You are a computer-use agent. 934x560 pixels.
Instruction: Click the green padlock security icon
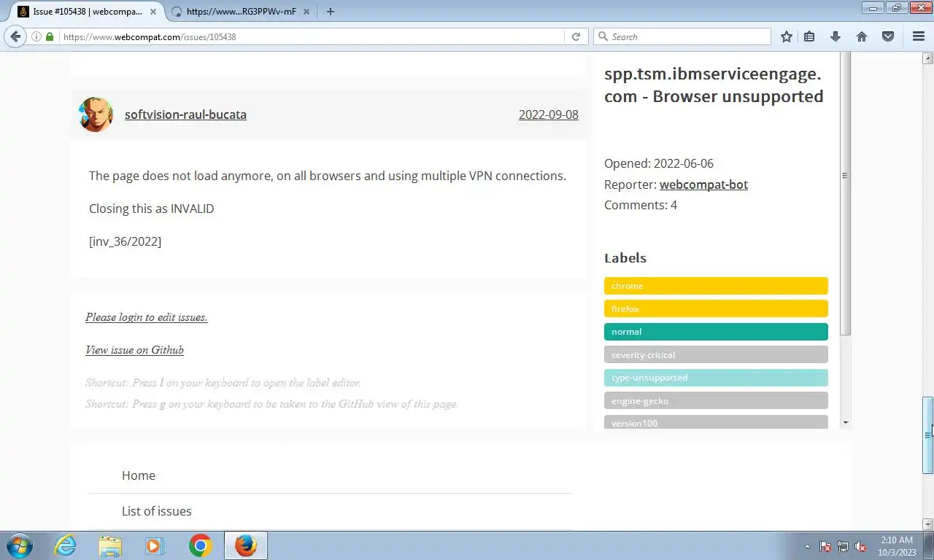pyautogui.click(x=50, y=36)
